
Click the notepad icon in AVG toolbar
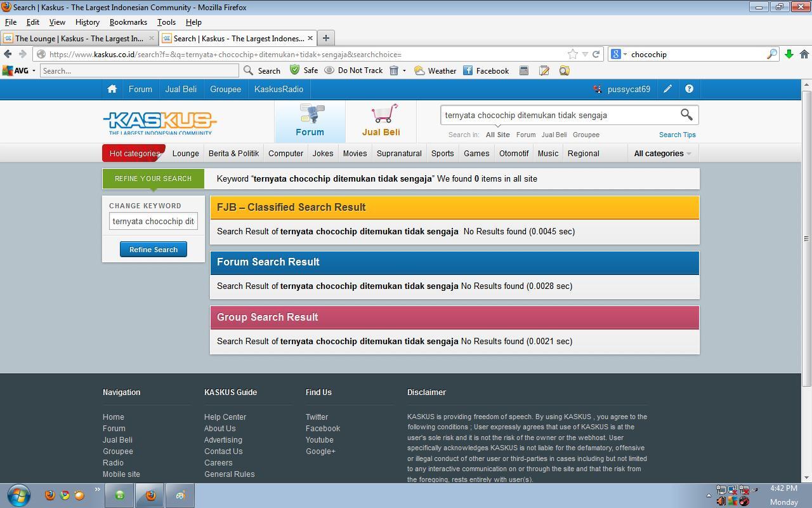tap(544, 70)
